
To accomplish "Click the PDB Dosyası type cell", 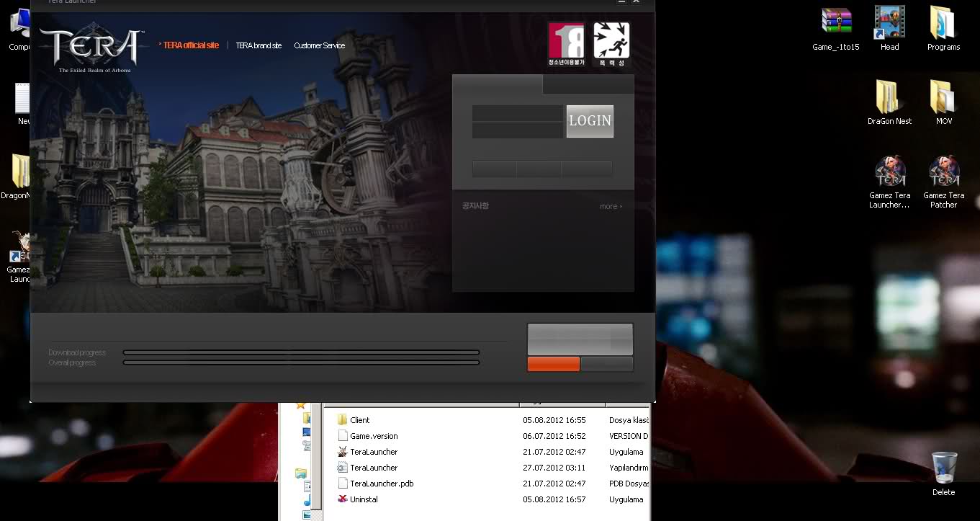I will 629,484.
